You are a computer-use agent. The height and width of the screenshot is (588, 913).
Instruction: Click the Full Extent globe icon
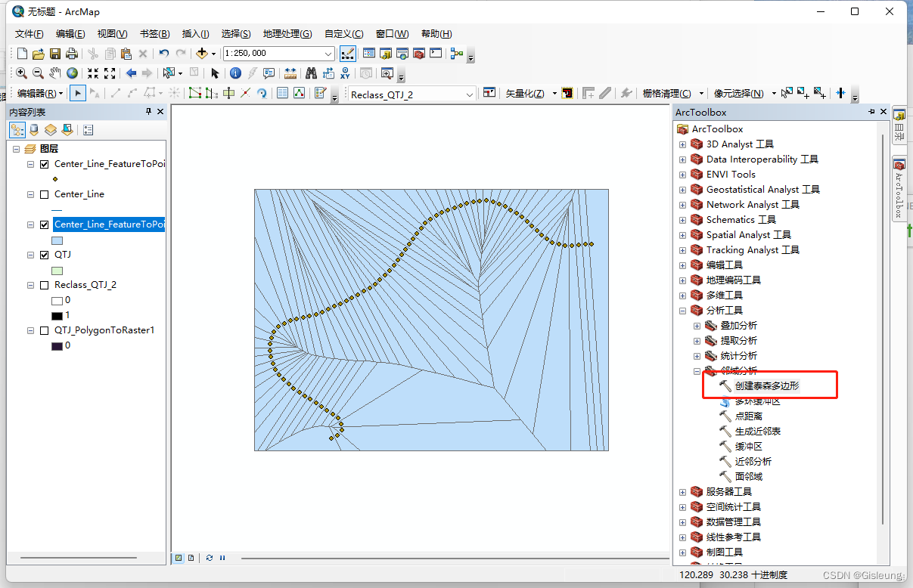coord(72,73)
